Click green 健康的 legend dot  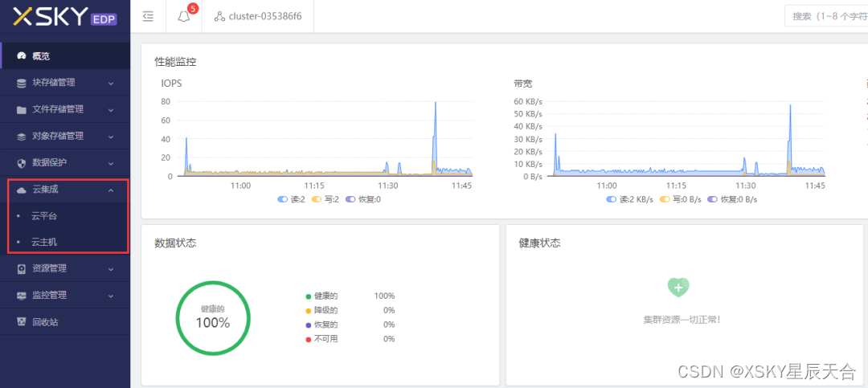point(309,296)
